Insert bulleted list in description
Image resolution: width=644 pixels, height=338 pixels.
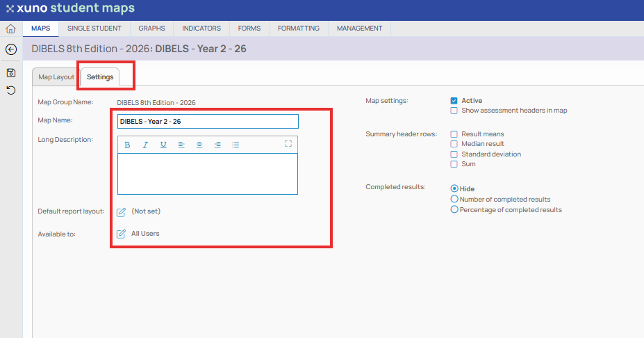pyautogui.click(x=236, y=145)
